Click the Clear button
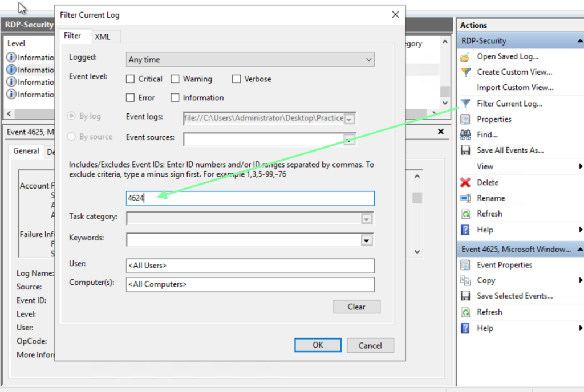 (x=356, y=307)
